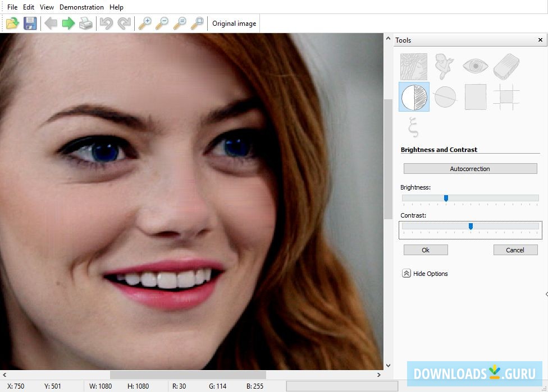Toggle the Original image view
This screenshot has width=548, height=392.
tap(234, 24)
